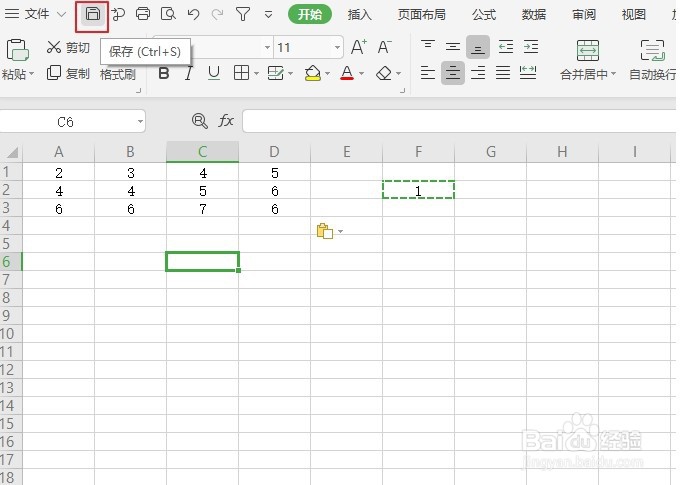The image size is (680, 485).
Task: Decrease the indent
Action: click(x=506, y=46)
